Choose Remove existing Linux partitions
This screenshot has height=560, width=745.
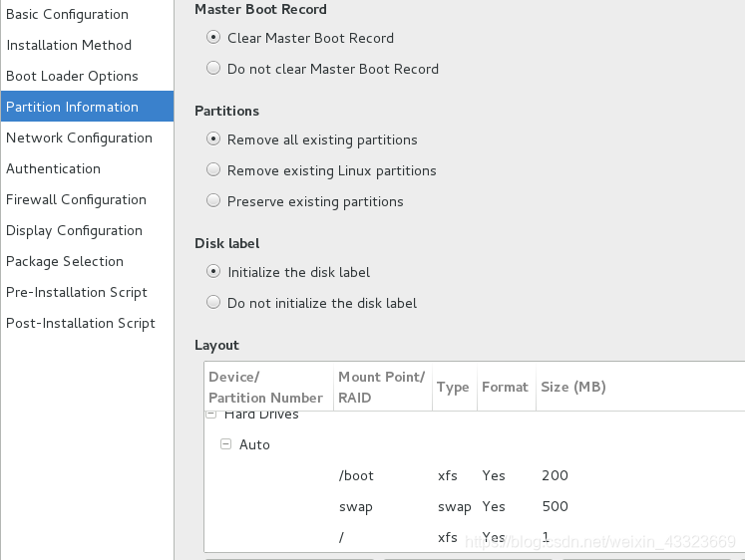(213, 169)
